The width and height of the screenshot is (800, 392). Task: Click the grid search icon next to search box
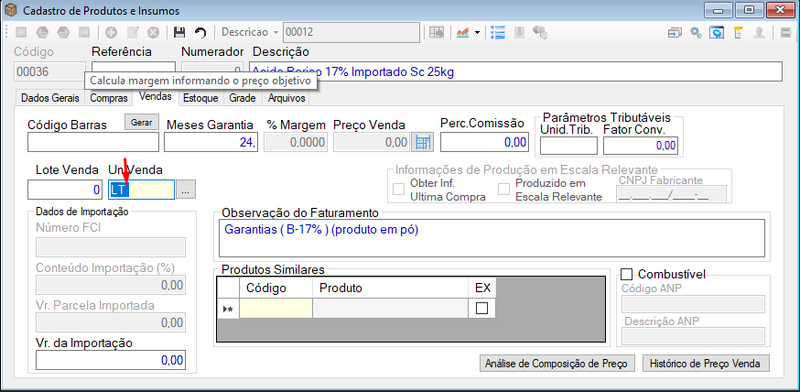click(436, 32)
